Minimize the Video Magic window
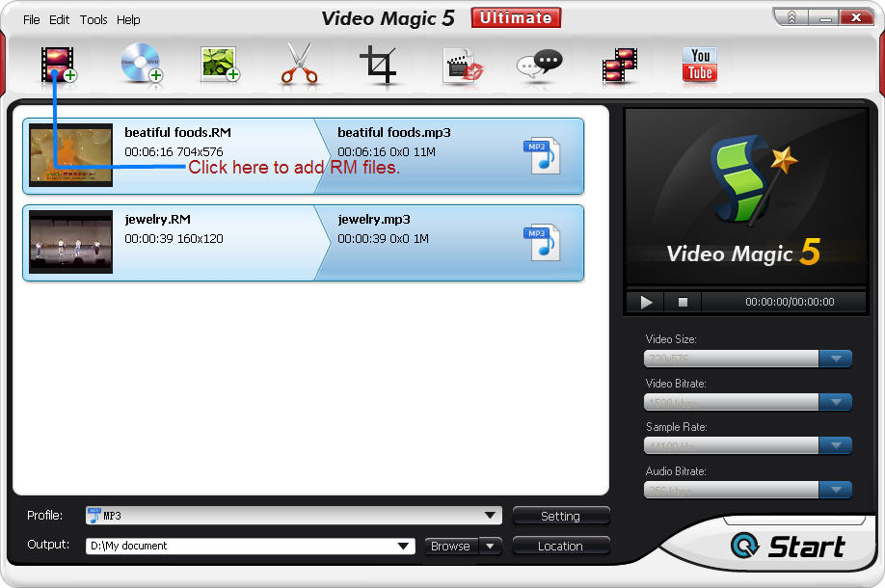Screen dimensions: 885x588 [x=825, y=17]
